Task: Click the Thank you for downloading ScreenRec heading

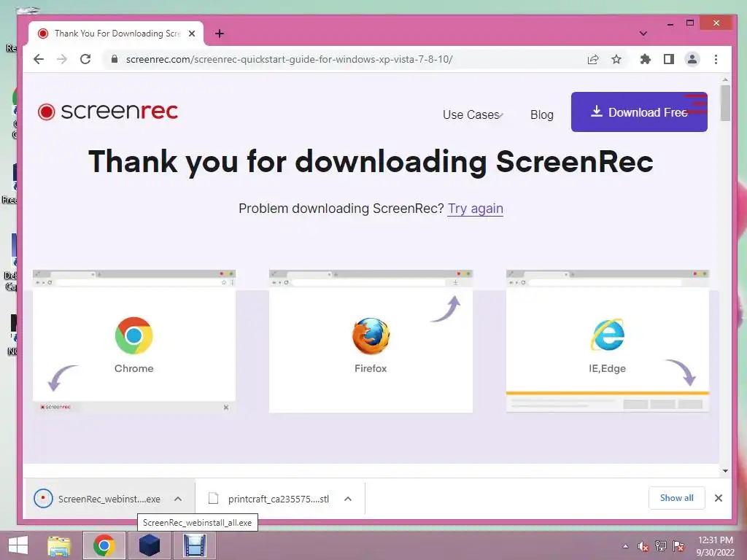Action: tap(371, 161)
